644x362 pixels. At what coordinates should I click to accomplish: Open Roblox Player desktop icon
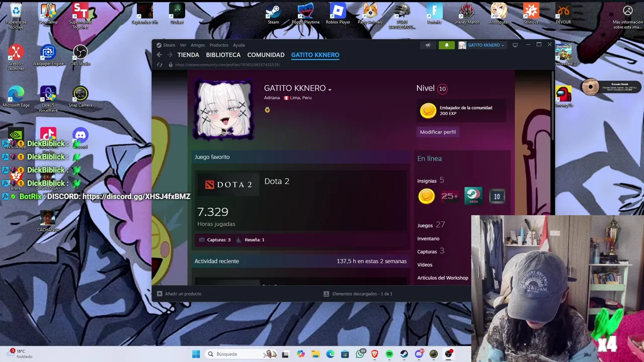[338, 14]
